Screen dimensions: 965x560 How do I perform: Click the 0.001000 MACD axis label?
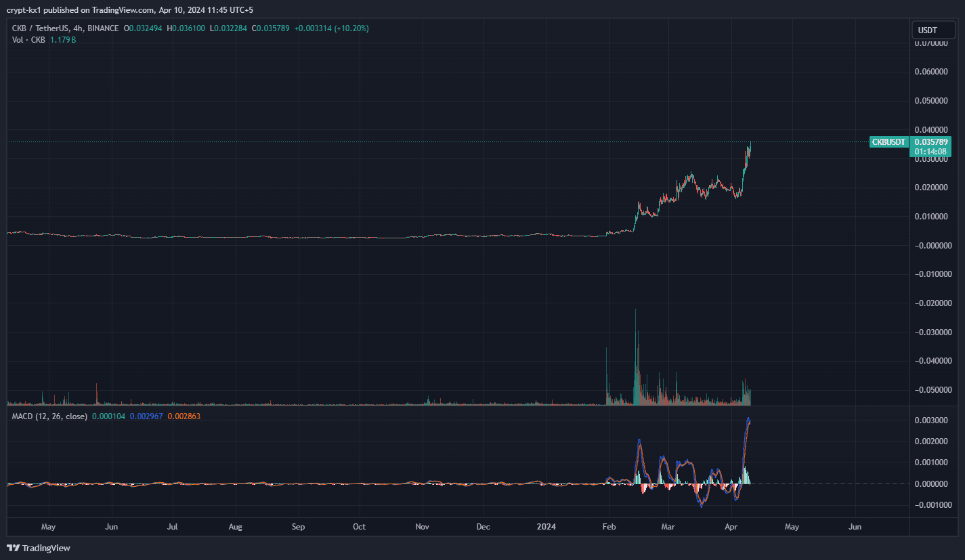(931, 462)
